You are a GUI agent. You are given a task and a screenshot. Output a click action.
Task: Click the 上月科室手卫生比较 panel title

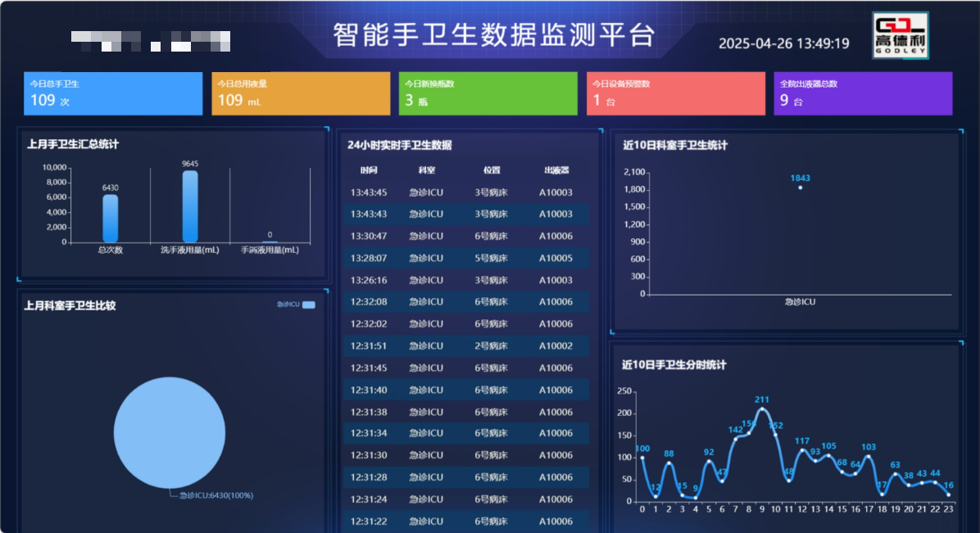(x=70, y=305)
